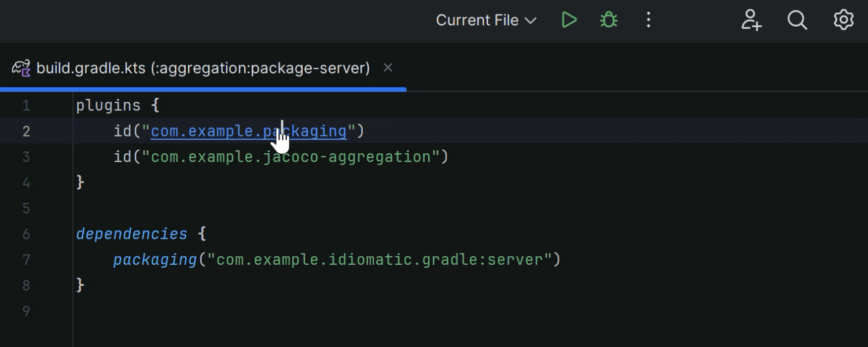Click the plugins keyword on line 1
The width and height of the screenshot is (868, 347).
point(108,105)
